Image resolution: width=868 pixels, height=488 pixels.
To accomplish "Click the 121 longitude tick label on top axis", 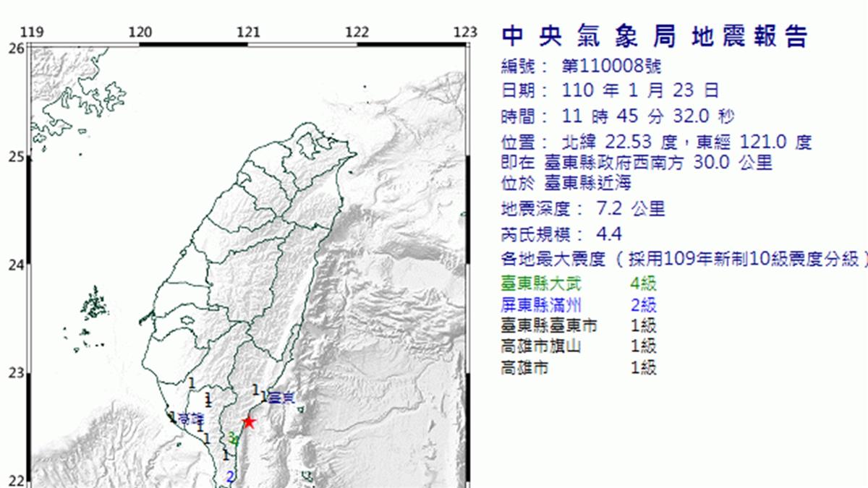I will point(248,32).
